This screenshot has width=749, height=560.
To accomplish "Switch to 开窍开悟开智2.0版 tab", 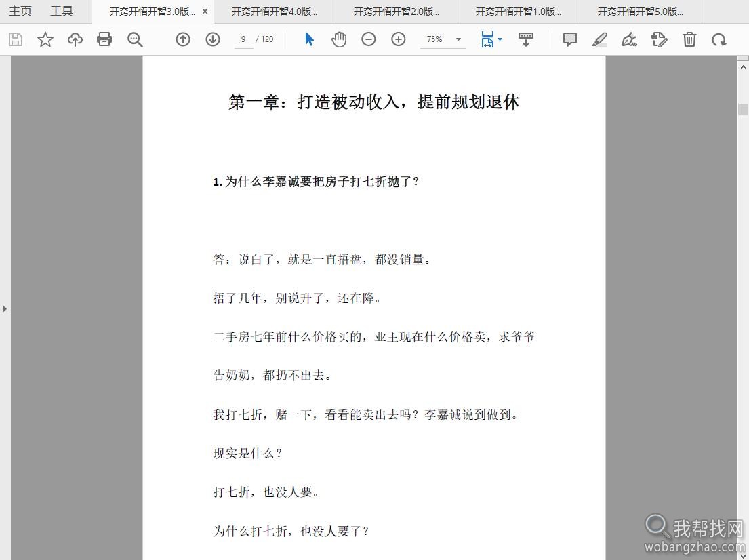I will point(397,12).
